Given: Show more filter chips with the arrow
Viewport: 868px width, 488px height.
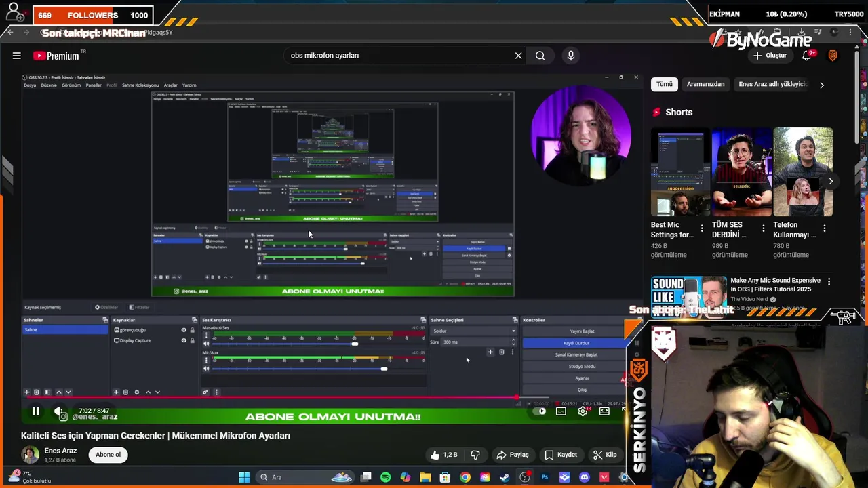Looking at the screenshot, I should click(x=822, y=85).
